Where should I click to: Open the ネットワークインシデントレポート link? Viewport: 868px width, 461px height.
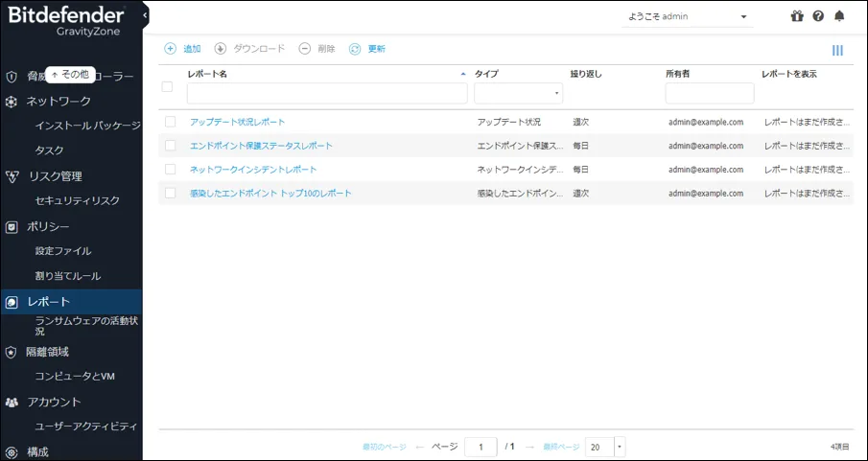[253, 170]
